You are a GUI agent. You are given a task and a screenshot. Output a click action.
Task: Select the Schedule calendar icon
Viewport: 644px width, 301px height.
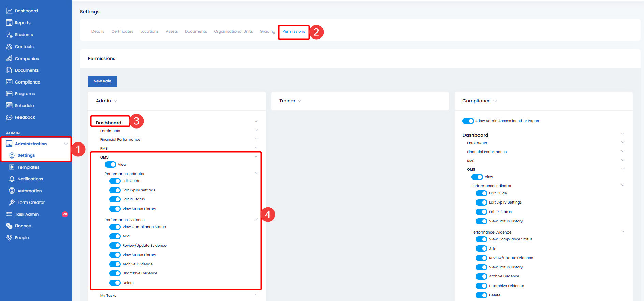(9, 106)
